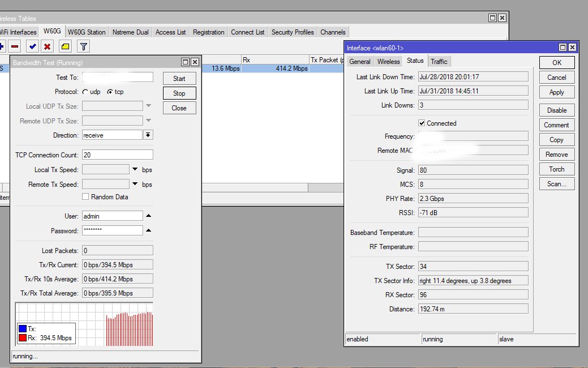Click Stop to end bandwidth test
This screenshot has height=368, width=588.
pyautogui.click(x=179, y=93)
